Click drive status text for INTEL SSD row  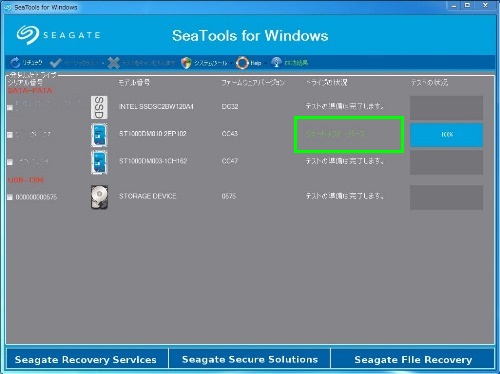345,106
